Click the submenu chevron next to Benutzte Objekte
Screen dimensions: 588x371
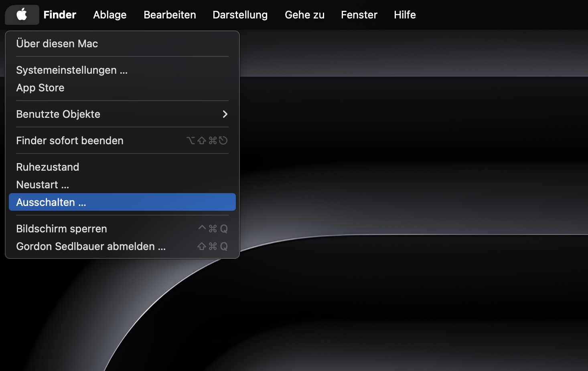(x=225, y=114)
